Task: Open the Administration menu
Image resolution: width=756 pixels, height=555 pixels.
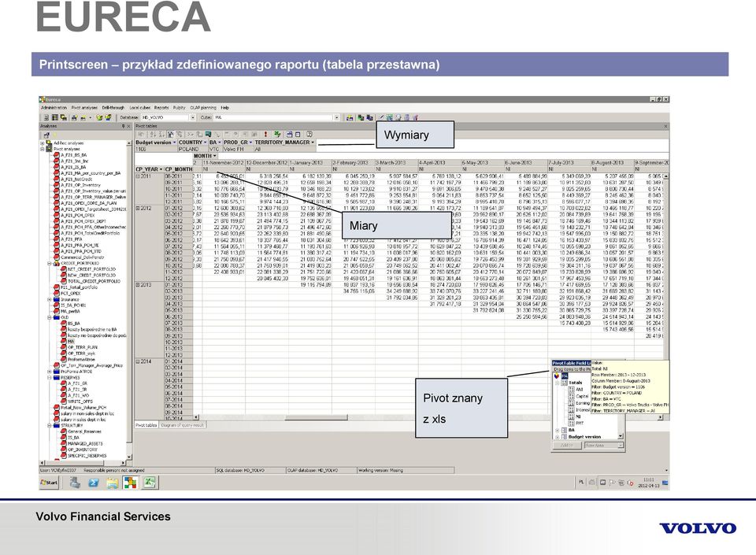Action: pos(54,108)
